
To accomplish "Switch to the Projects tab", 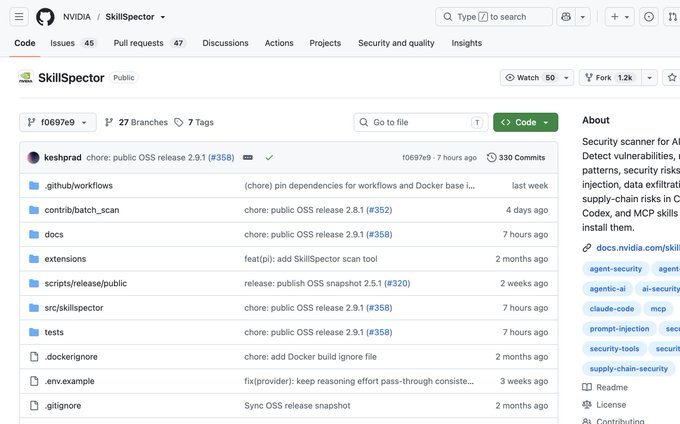I will (325, 43).
